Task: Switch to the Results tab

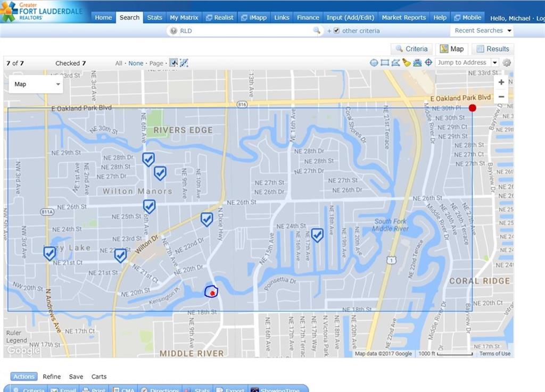Action: coord(492,49)
